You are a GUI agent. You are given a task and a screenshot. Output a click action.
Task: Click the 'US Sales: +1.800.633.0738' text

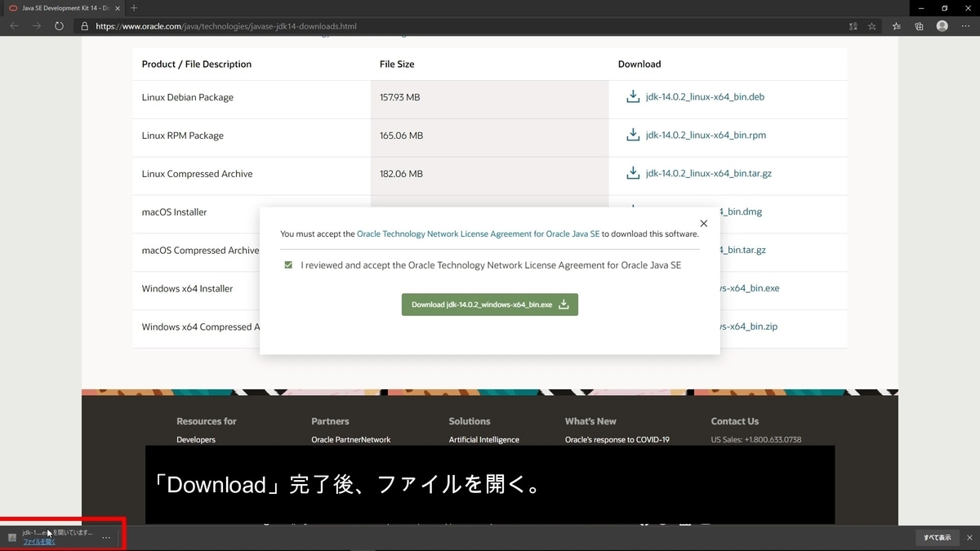click(756, 439)
